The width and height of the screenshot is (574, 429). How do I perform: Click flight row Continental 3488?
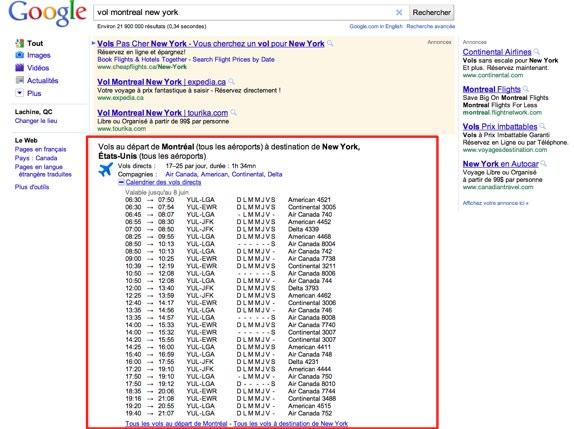(231, 399)
